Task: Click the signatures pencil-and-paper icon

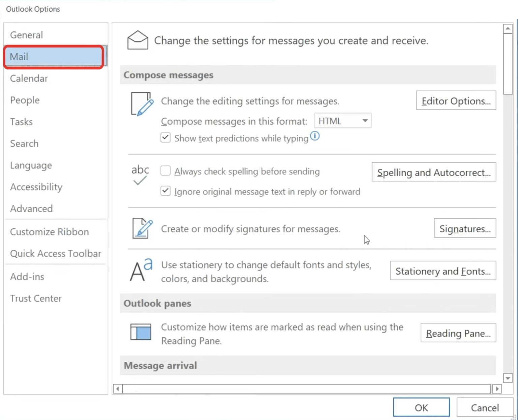Action: [x=142, y=229]
